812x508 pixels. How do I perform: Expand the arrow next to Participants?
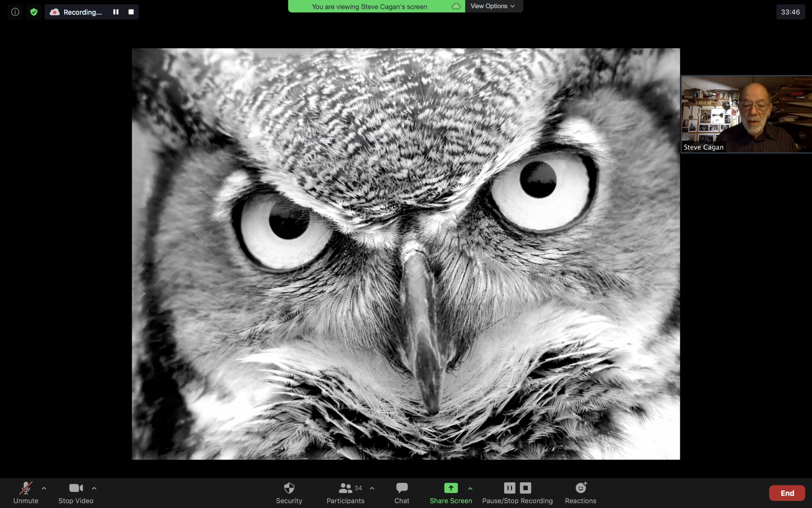point(373,488)
